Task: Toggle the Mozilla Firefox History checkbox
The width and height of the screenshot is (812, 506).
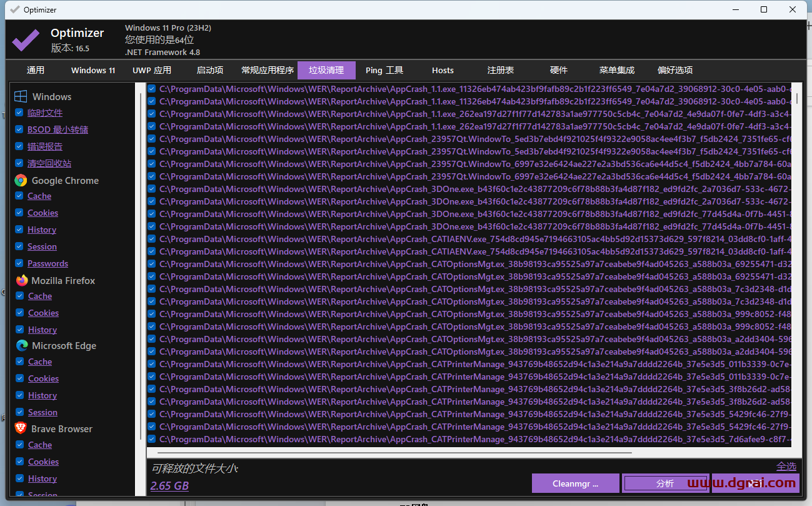Action: coord(19,330)
